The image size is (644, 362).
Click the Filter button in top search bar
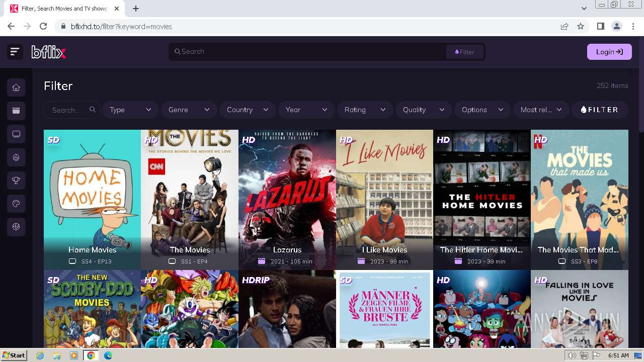(464, 52)
